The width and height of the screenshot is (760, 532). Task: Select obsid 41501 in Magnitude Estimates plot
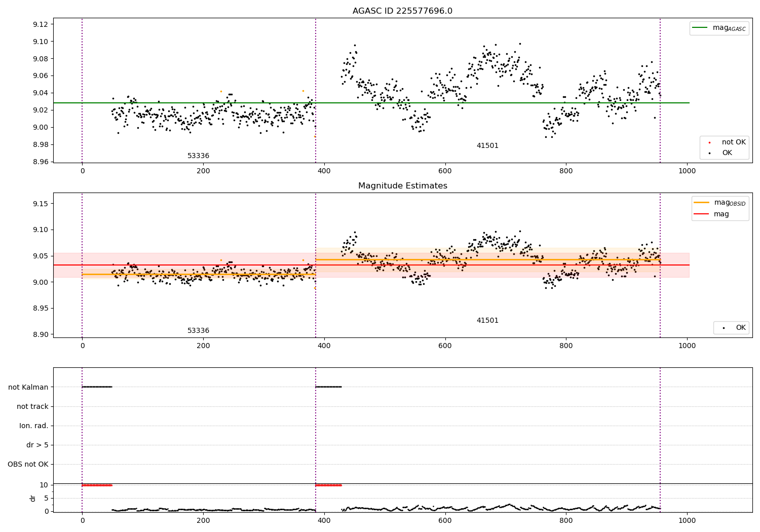[x=487, y=321]
